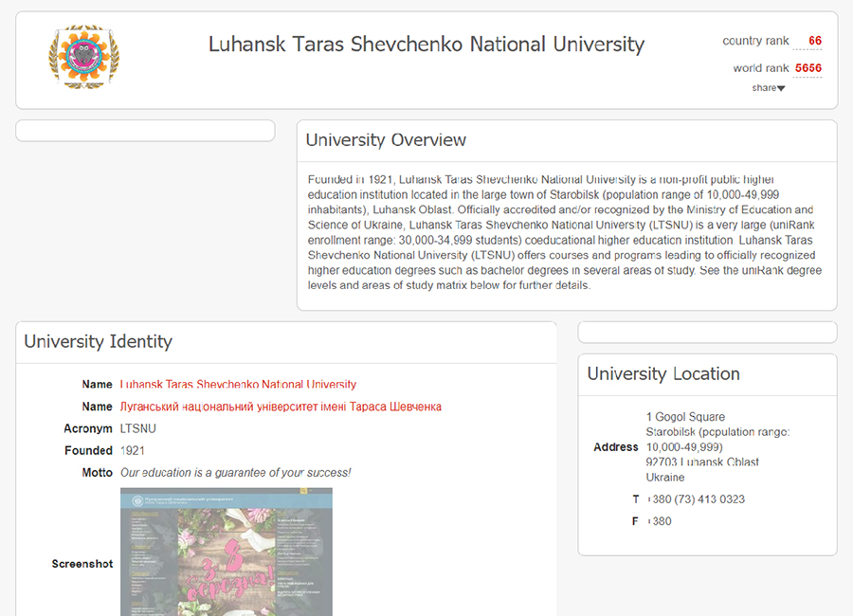Screen dimensions: 853x616
Task: Click the 92703 Luhansk Oblast address line
Action: tap(701, 462)
